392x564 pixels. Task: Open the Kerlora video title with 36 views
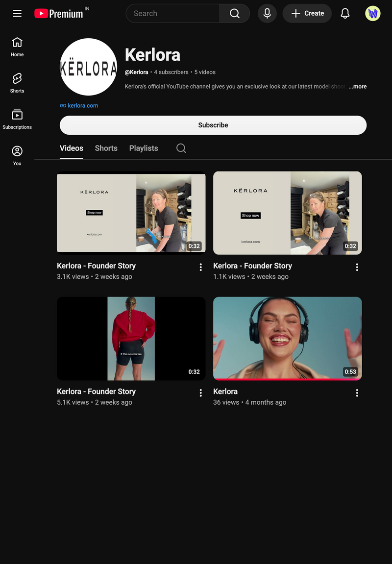coord(225,392)
